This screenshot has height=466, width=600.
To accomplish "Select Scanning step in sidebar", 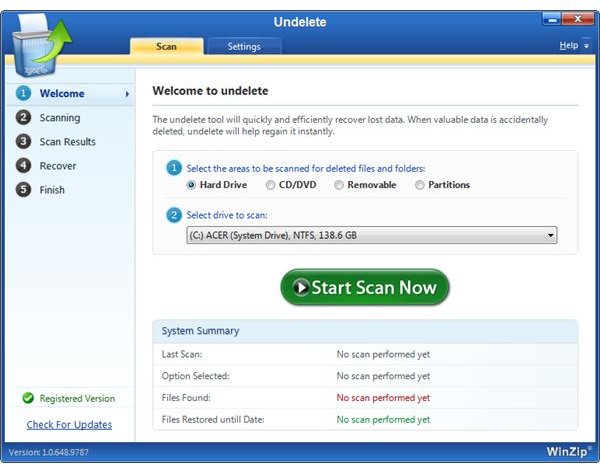I will point(60,117).
